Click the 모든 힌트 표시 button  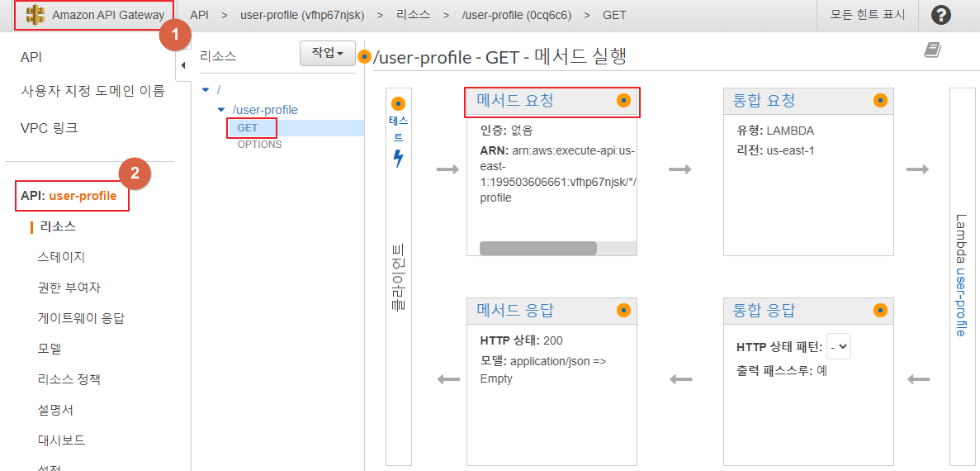click(x=867, y=15)
